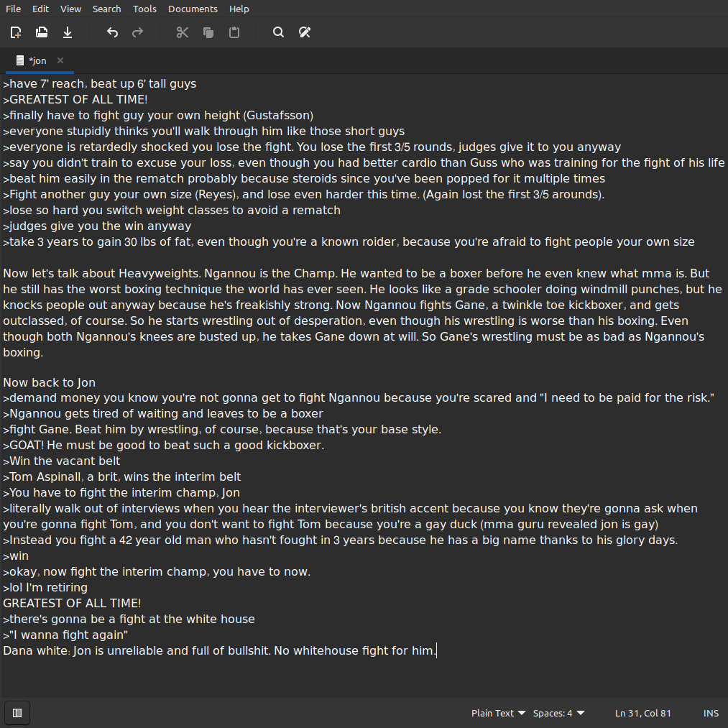Paste from clipboard icon
The height and width of the screenshot is (728, 728).
tap(234, 32)
